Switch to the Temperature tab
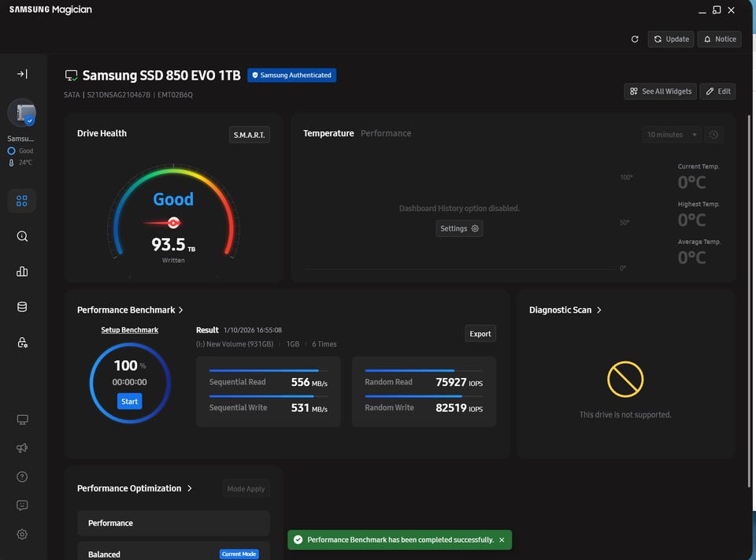Screen dimensions: 756x560 (328, 134)
